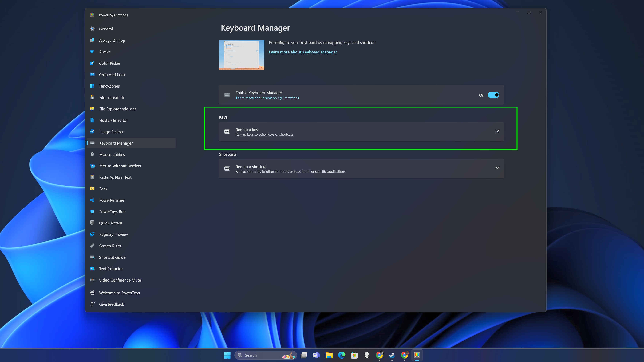Click Learn more about remapping limitations link
Image resolution: width=644 pixels, height=362 pixels.
[x=267, y=98]
